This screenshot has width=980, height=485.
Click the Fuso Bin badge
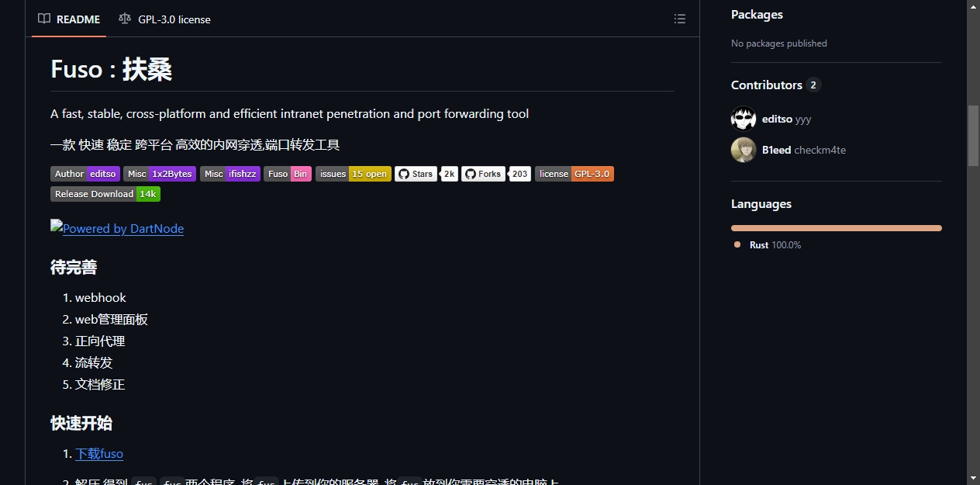click(x=288, y=174)
